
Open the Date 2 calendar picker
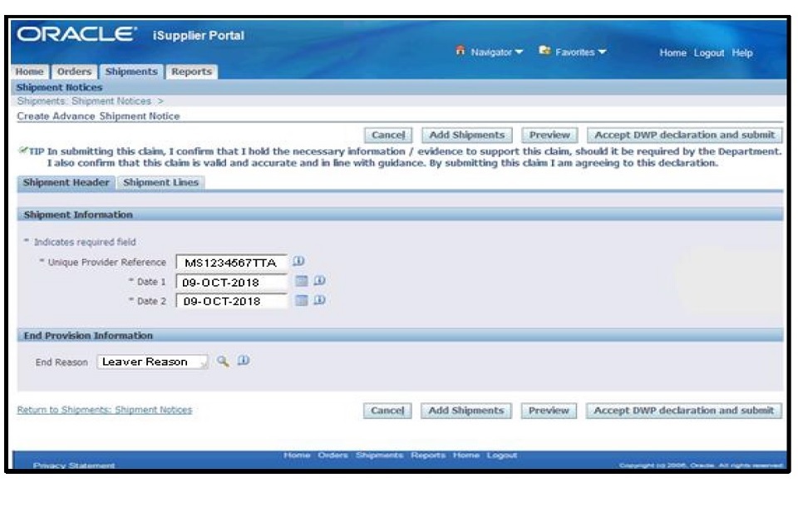point(303,301)
